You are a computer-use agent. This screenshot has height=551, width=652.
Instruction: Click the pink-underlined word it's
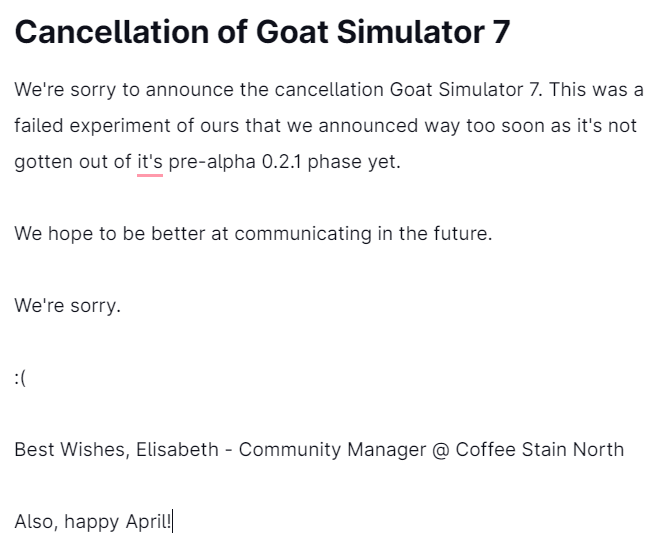(150, 162)
